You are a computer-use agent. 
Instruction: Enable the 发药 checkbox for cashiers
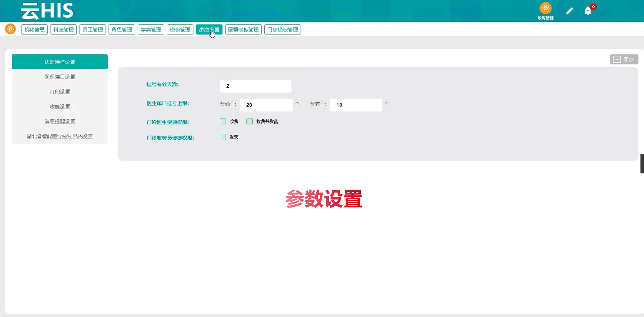pyautogui.click(x=223, y=137)
